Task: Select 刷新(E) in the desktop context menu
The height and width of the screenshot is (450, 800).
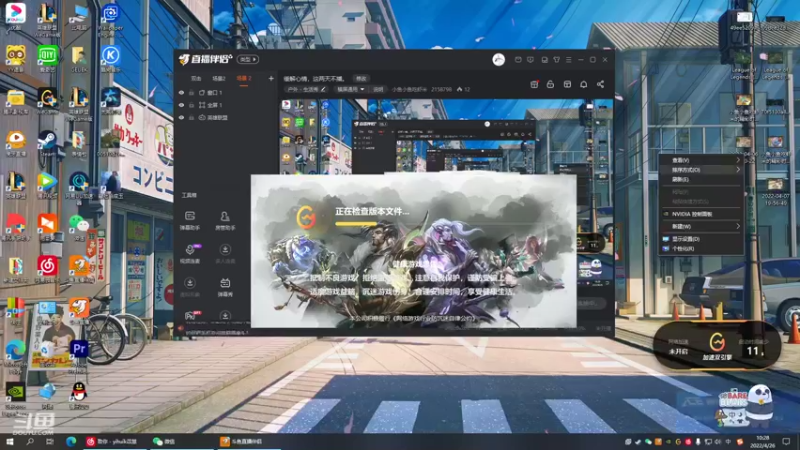Action: (702, 180)
